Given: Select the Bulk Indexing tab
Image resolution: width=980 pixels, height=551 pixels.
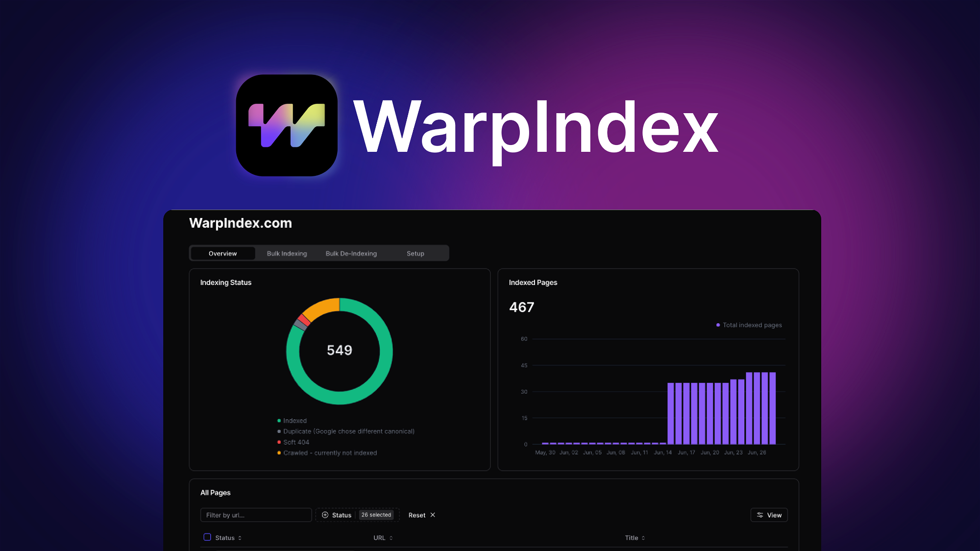Looking at the screenshot, I should click(x=286, y=253).
